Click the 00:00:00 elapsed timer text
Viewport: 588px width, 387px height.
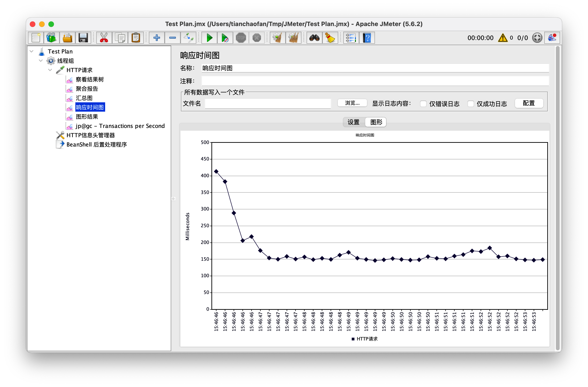coord(481,38)
